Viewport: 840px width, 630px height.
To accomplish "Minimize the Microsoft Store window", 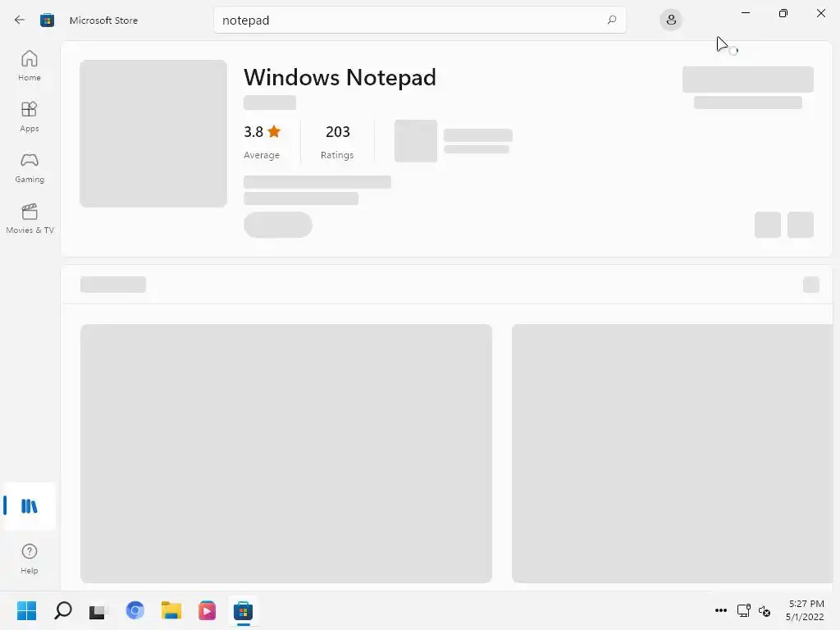I will pos(746,13).
